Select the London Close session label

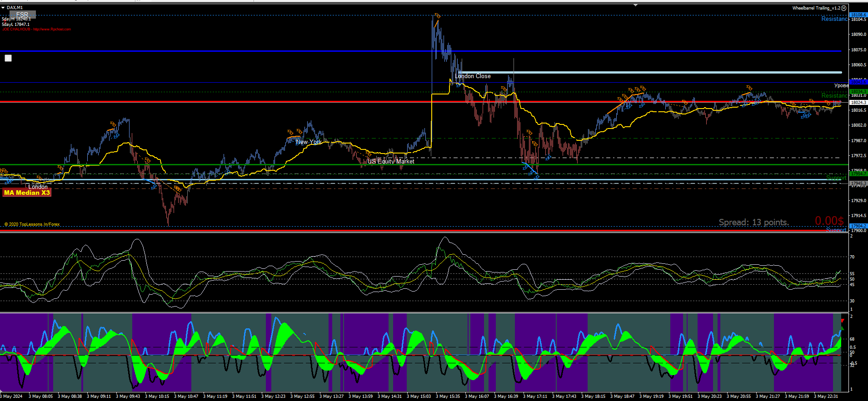[x=473, y=76]
